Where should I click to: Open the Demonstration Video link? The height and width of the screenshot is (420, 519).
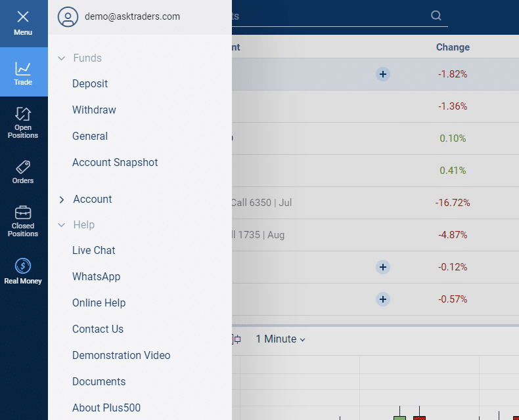click(x=121, y=356)
